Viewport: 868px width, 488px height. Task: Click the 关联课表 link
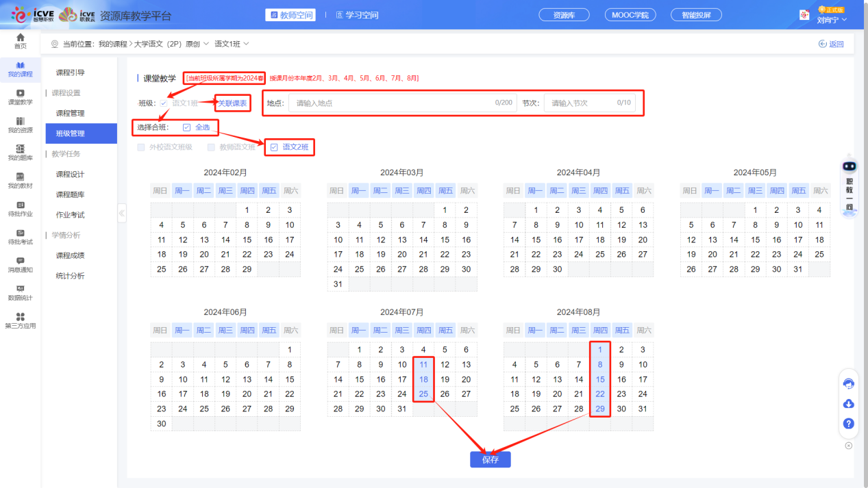click(x=232, y=103)
